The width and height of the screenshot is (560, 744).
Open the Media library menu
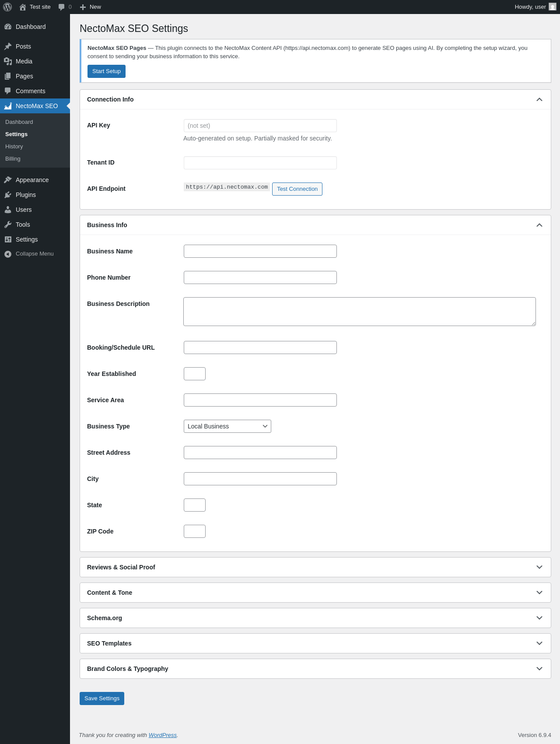pos(24,61)
